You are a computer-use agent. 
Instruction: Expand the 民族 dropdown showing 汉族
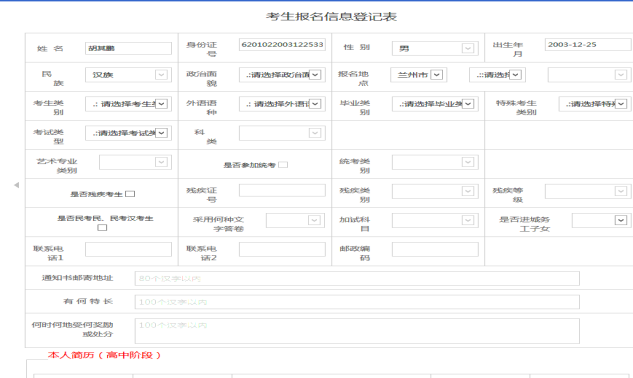coord(128,75)
